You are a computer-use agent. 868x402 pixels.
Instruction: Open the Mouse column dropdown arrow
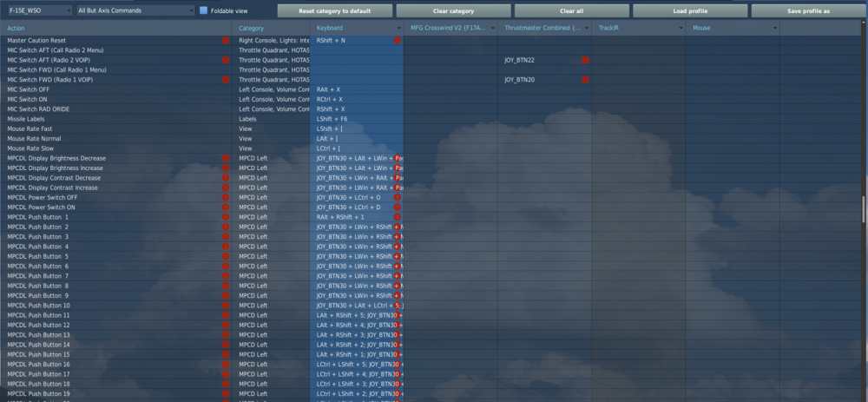point(775,29)
